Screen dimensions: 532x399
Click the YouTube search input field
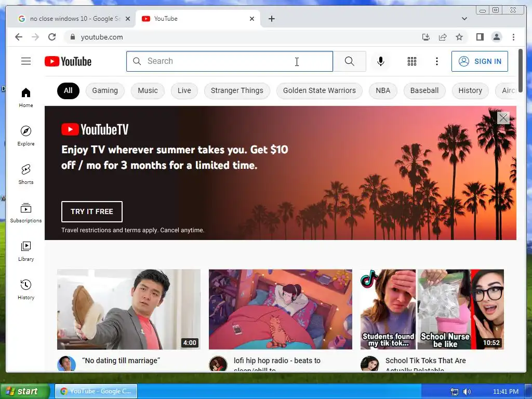[229, 61]
